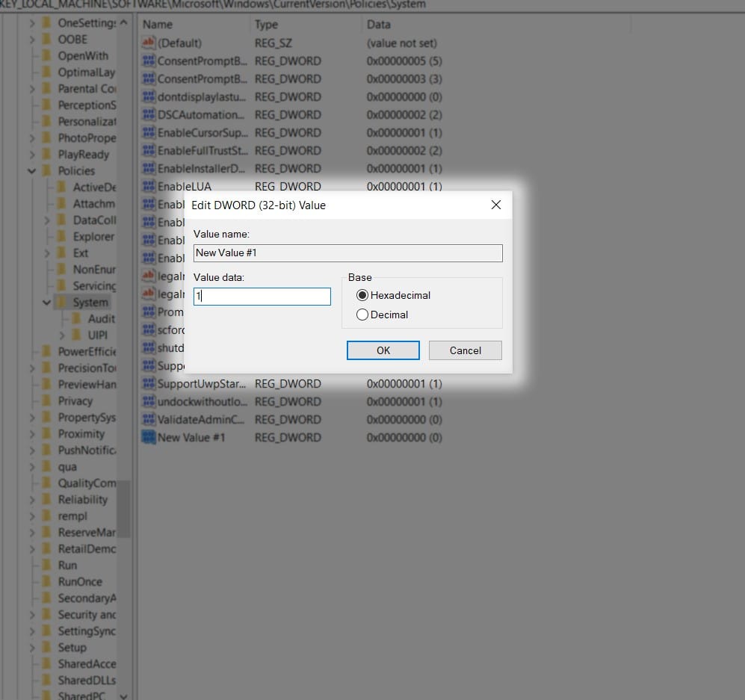
Task: Select the (Default) string value icon
Action: (x=149, y=43)
